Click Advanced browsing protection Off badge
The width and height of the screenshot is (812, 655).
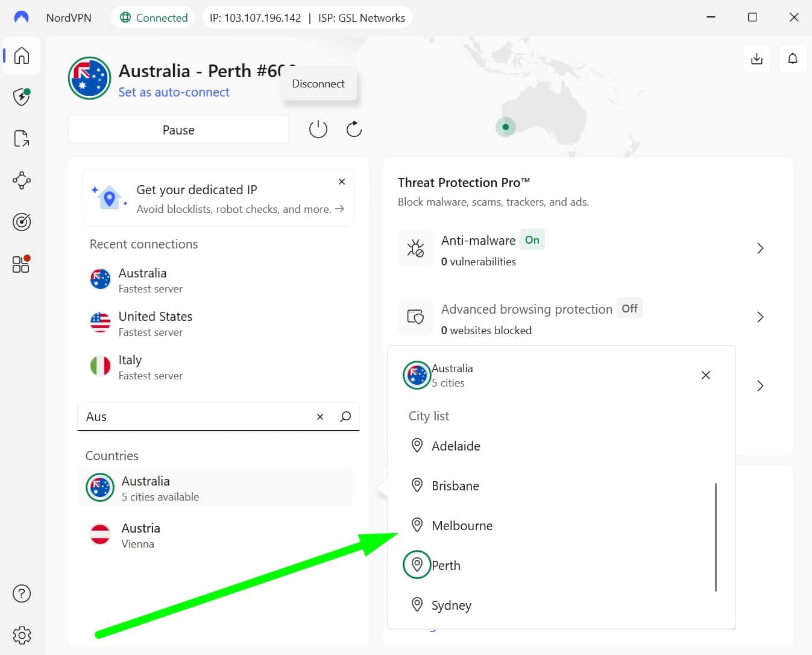click(x=629, y=309)
